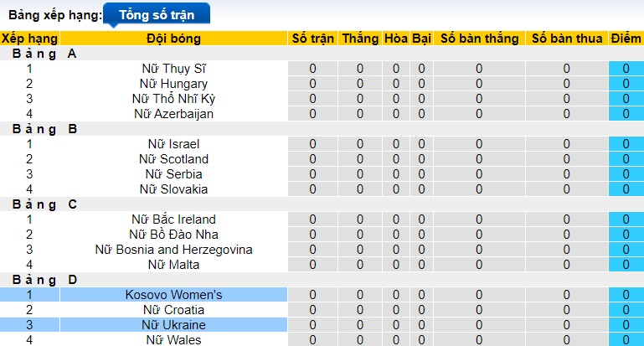Click the highlighted Nữ Ukraine team
This screenshot has width=644, height=346.
click(173, 325)
